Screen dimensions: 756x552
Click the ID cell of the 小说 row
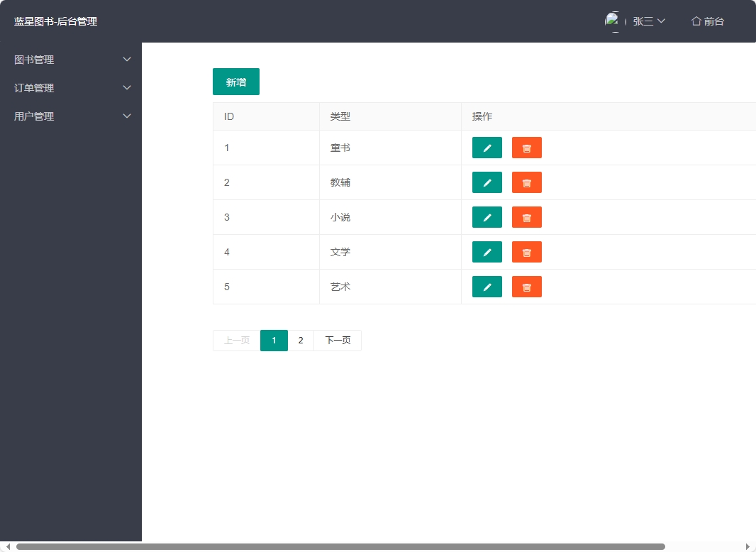coord(266,217)
